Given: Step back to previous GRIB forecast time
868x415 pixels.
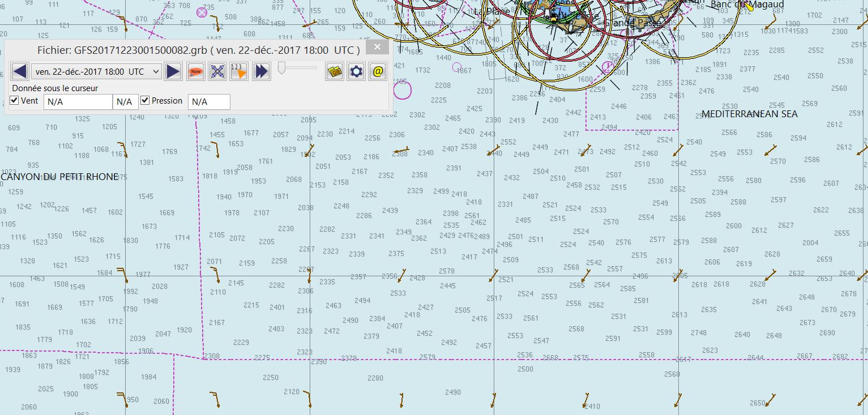Looking at the screenshot, I should point(20,71).
